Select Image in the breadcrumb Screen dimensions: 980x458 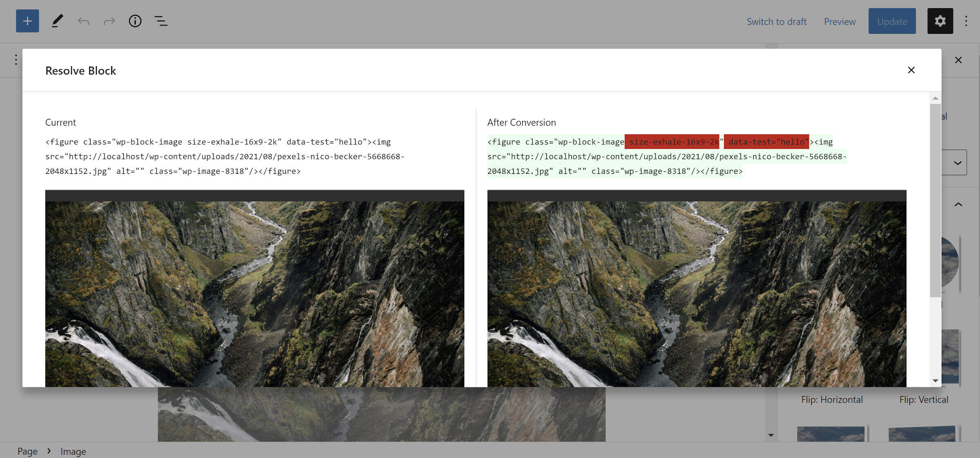pos(73,451)
